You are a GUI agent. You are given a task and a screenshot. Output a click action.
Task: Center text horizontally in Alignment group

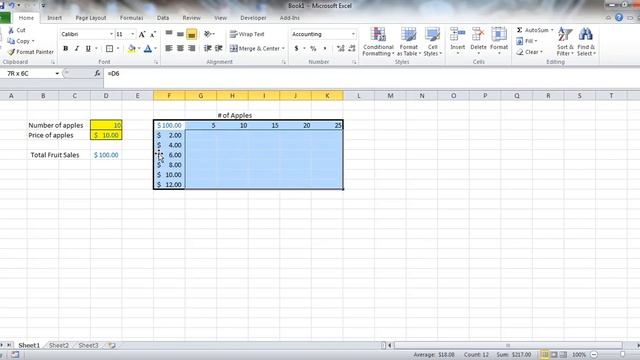[180, 48]
